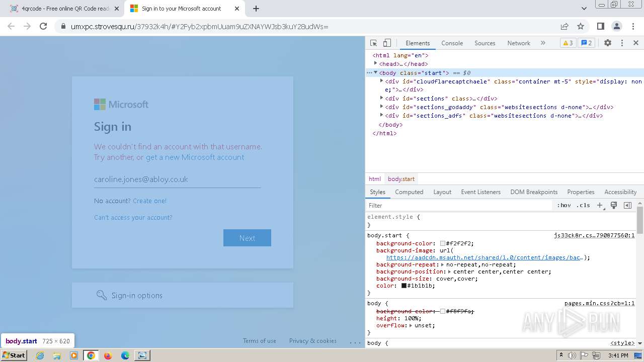Open Chrome three-dot menu
Screen dimensions: 644x362
(632, 26)
